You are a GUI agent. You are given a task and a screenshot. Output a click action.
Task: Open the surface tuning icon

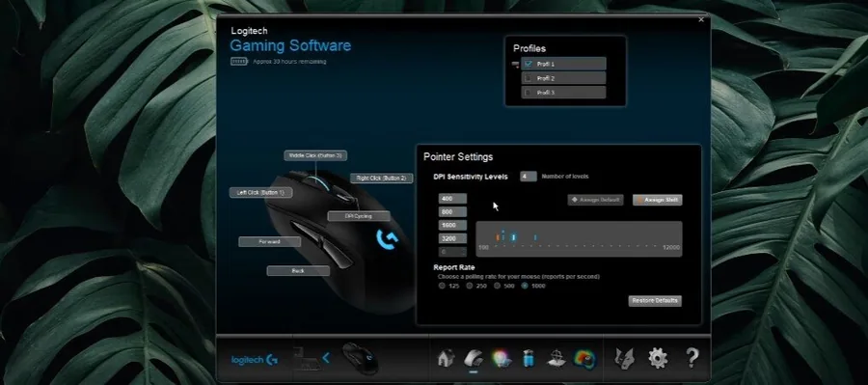pos(556,358)
